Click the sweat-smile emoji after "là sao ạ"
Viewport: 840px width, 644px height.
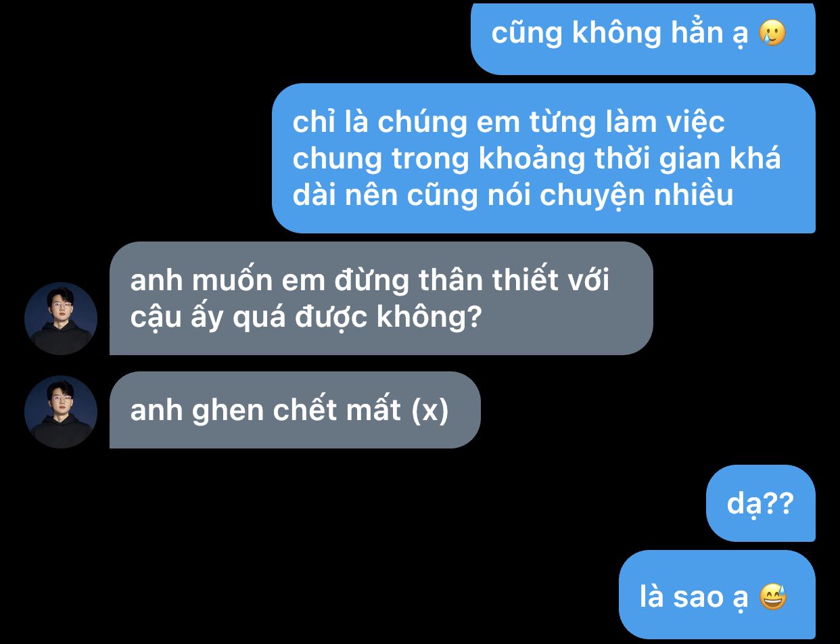click(x=773, y=598)
